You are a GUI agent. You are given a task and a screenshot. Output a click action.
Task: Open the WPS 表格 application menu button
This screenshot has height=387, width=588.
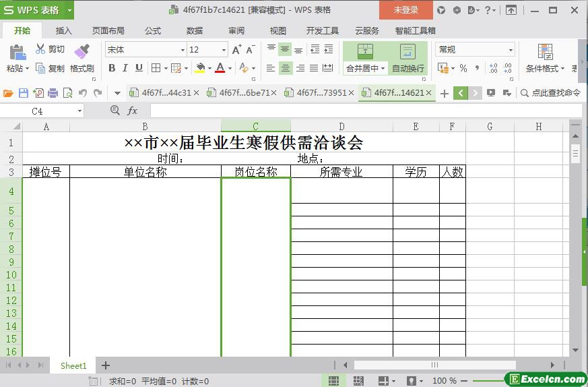37,10
